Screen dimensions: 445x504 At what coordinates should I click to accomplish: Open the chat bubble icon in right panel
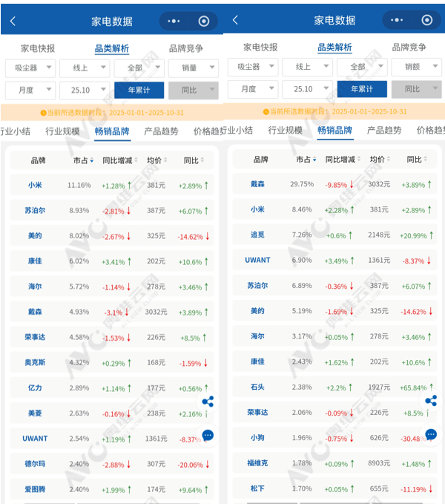[431, 434]
